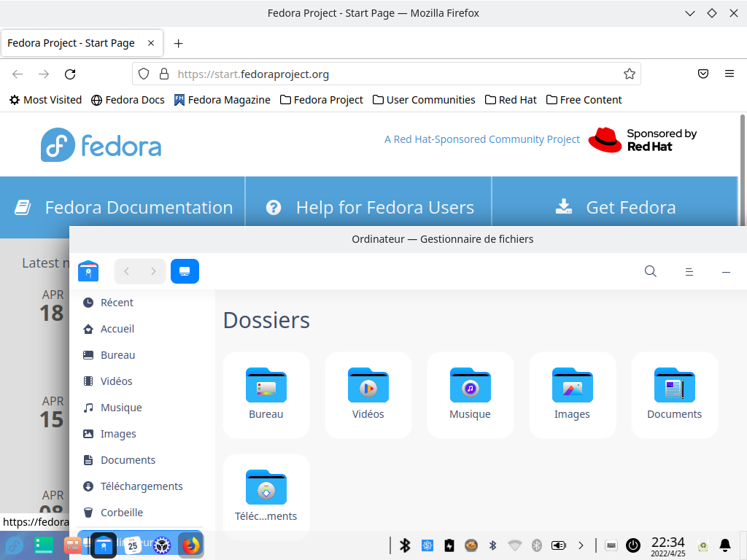Open Fedora Documentation banner link

123,208
